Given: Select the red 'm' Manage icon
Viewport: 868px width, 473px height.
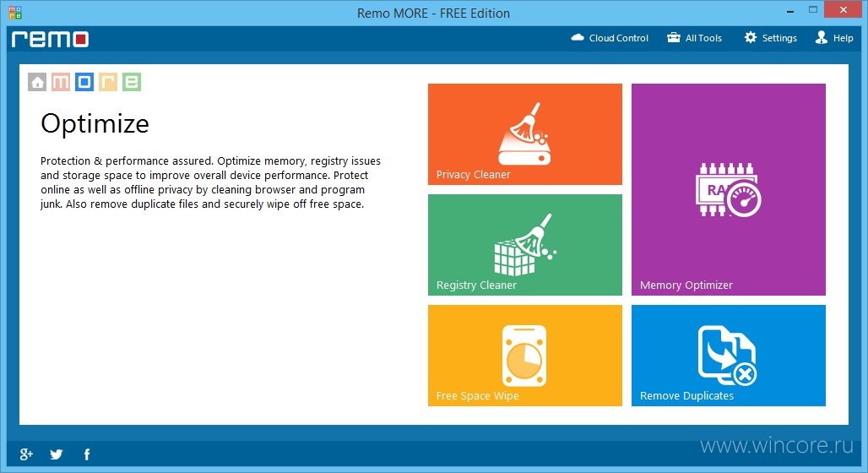Looking at the screenshot, I should 61,82.
